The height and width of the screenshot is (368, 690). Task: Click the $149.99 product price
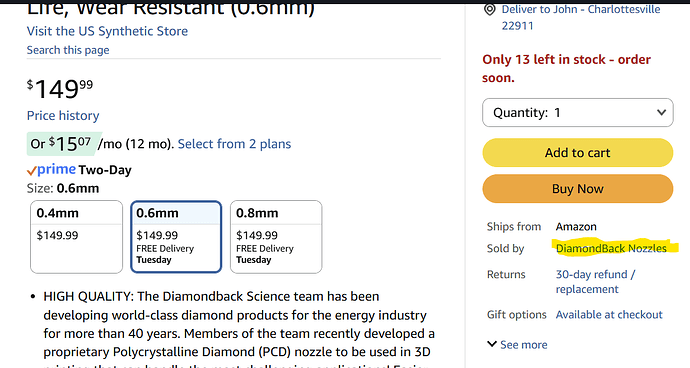(x=60, y=89)
